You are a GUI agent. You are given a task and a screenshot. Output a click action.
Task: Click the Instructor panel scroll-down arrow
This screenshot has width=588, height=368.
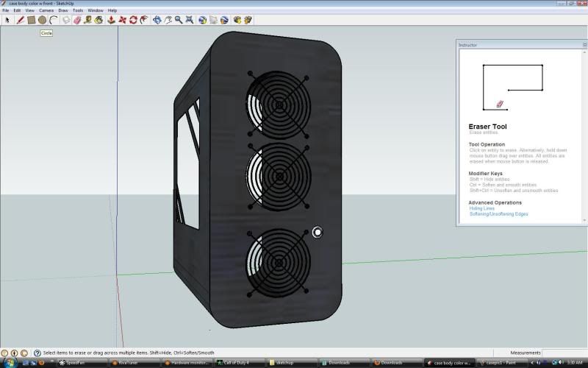tap(585, 220)
